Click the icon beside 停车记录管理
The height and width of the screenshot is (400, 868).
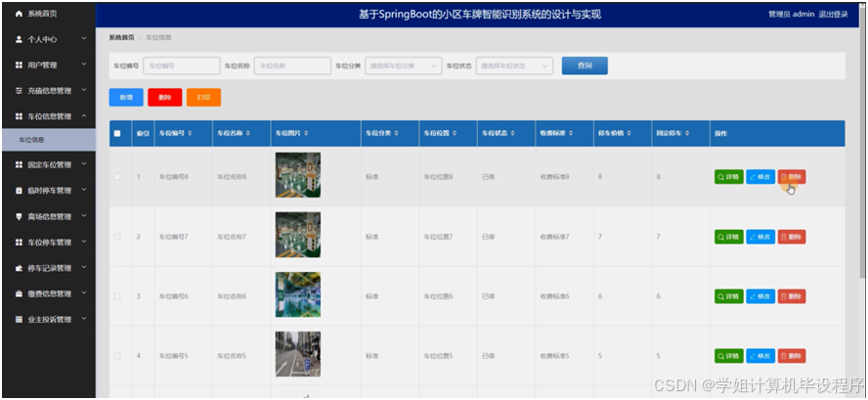(19, 268)
